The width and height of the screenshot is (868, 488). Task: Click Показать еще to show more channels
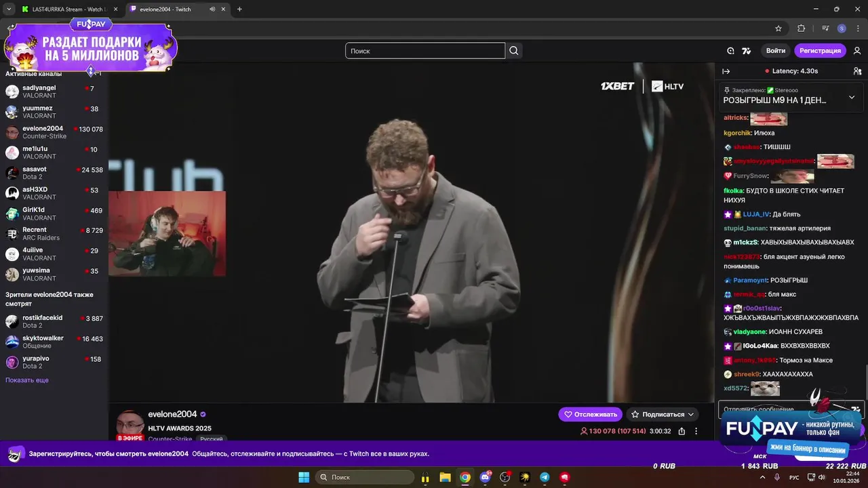(x=27, y=380)
